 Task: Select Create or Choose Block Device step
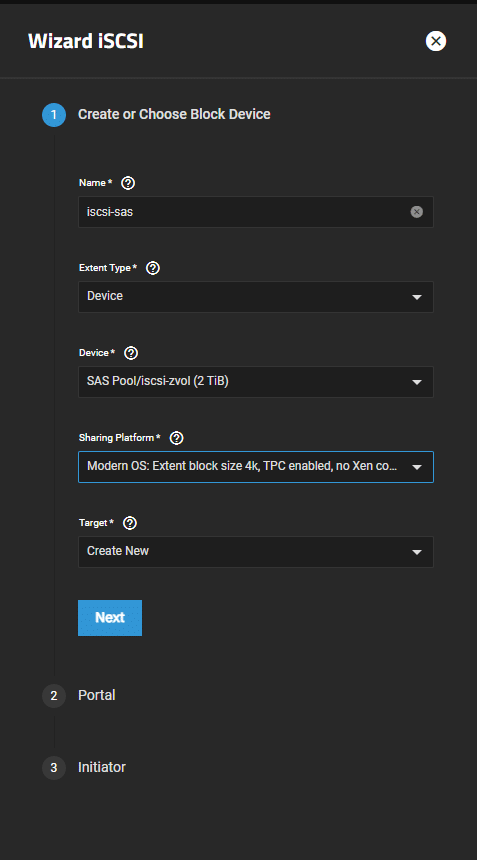click(x=174, y=114)
